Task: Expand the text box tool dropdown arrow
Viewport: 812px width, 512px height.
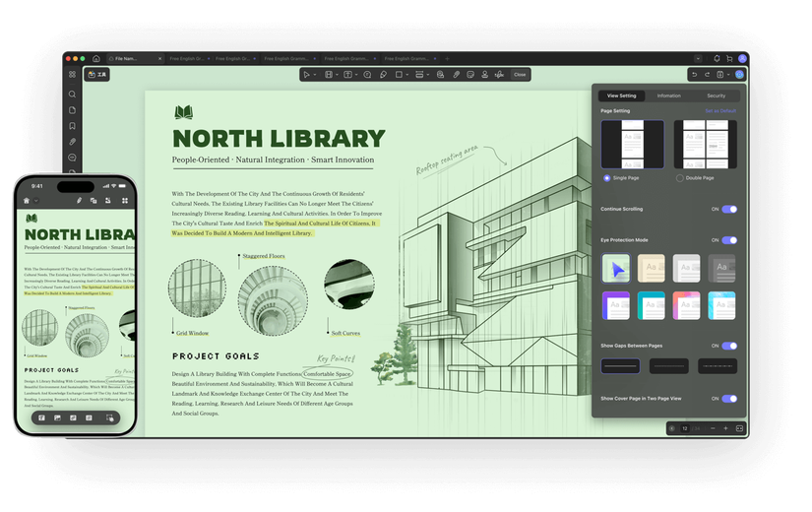Action: pyautogui.click(x=356, y=75)
